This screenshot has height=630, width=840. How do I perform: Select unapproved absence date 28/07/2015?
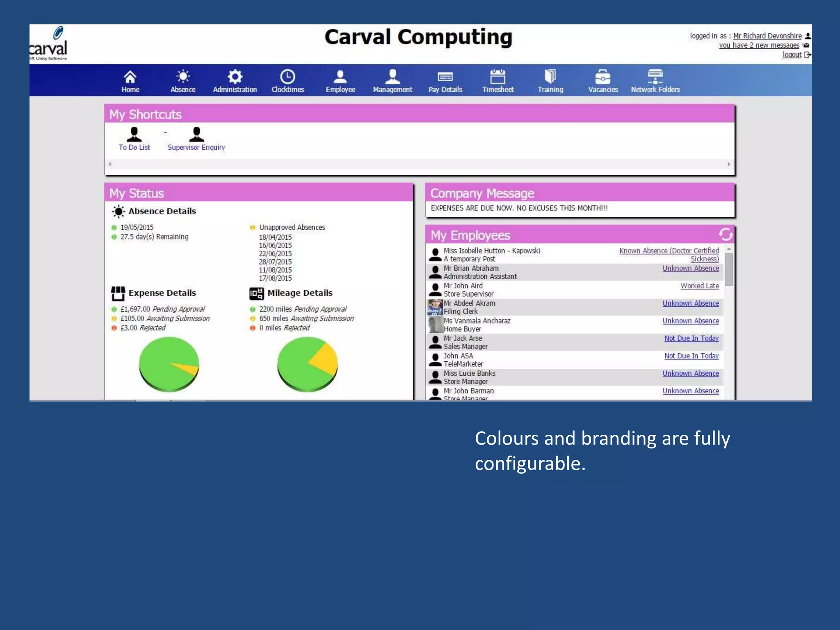coord(275,262)
